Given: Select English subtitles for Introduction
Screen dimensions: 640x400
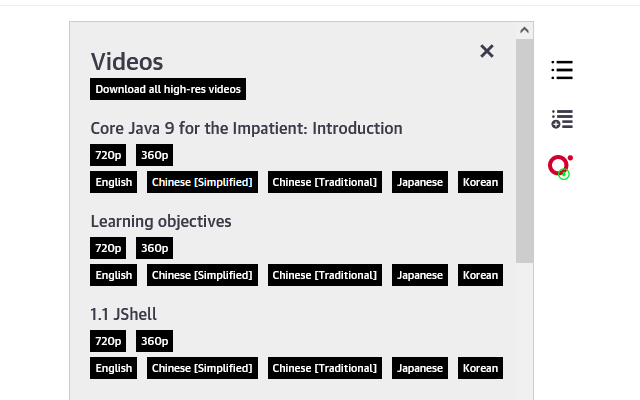Looking at the screenshot, I should (113, 182).
